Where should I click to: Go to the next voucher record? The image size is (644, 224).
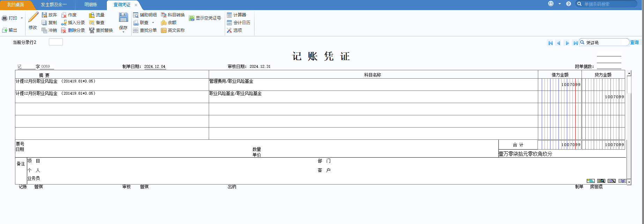[x=567, y=43]
